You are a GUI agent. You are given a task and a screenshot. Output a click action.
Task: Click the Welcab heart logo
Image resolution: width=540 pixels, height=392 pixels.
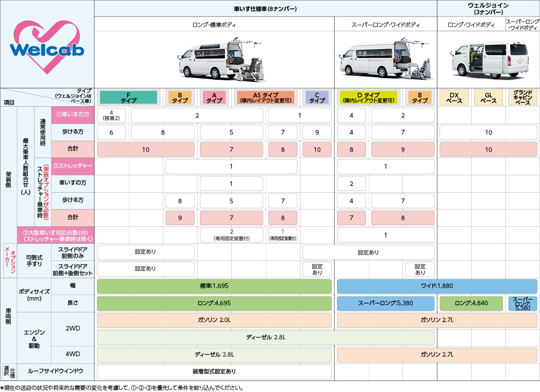click(47, 47)
